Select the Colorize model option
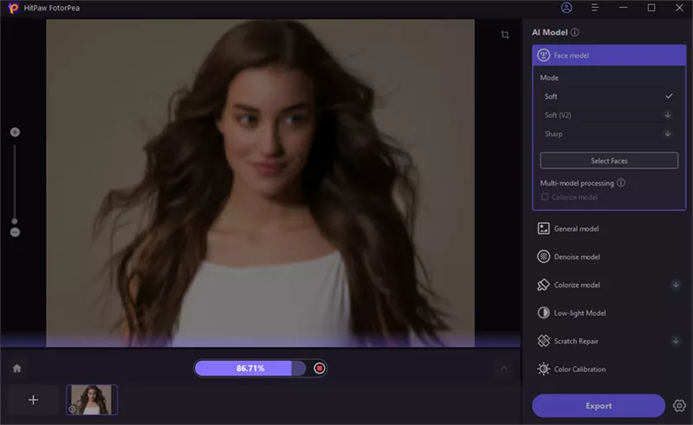This screenshot has height=425, width=693. click(609, 285)
